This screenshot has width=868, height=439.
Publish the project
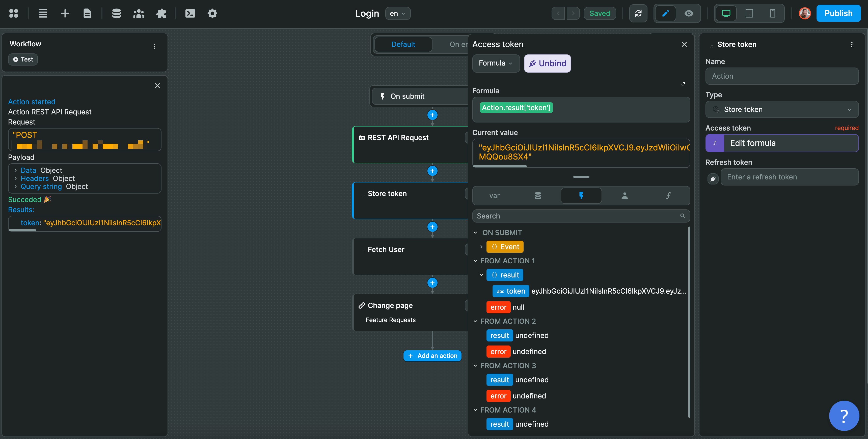839,13
